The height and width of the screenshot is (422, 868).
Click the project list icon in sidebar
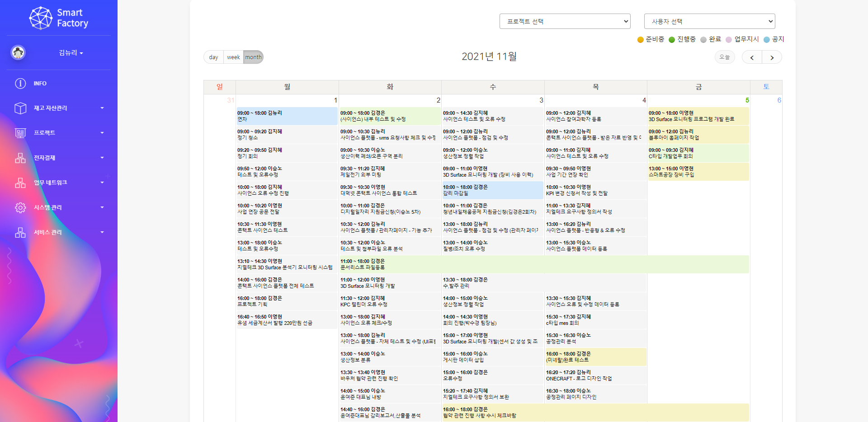coord(20,133)
